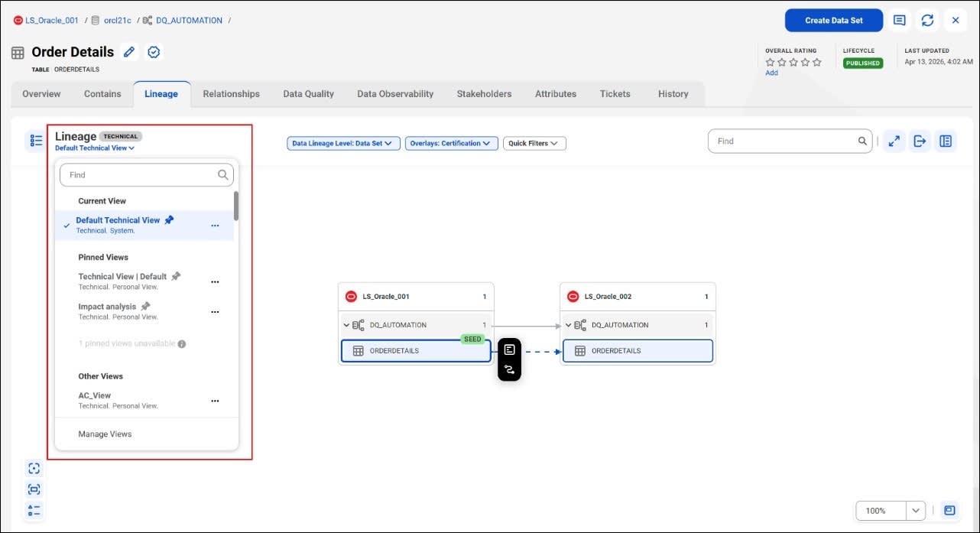This screenshot has height=533, width=980.
Task: Click the focus target icon at bottom left
Action: point(34,468)
